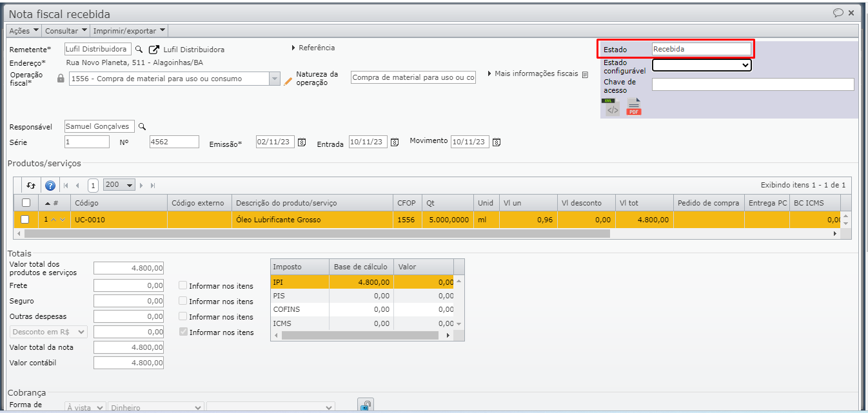The height and width of the screenshot is (413, 868).
Task: Sort grid by Descrição do produto/serviço header
Action: point(312,203)
